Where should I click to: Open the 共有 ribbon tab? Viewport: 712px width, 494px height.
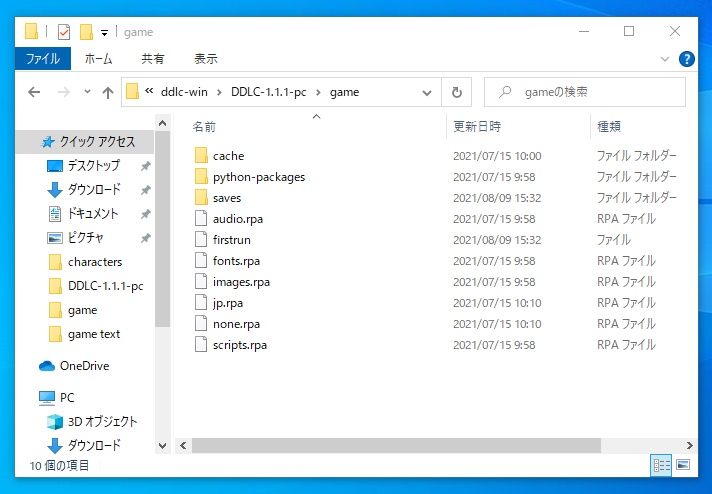coord(153,59)
